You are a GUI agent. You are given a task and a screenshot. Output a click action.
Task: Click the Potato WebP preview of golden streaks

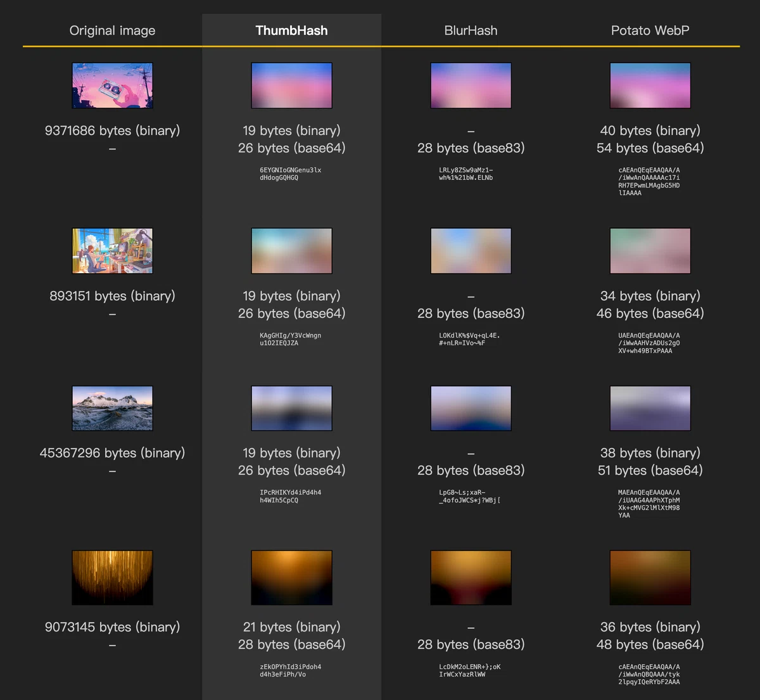650,578
